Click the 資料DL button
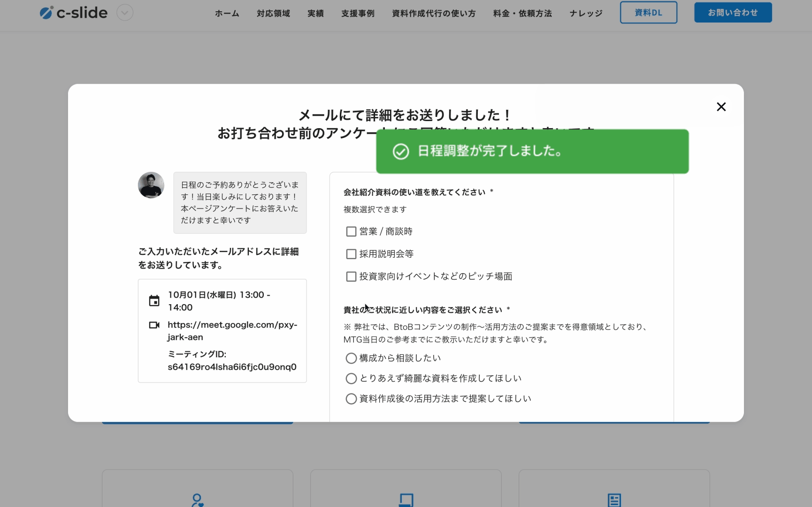 click(x=648, y=13)
